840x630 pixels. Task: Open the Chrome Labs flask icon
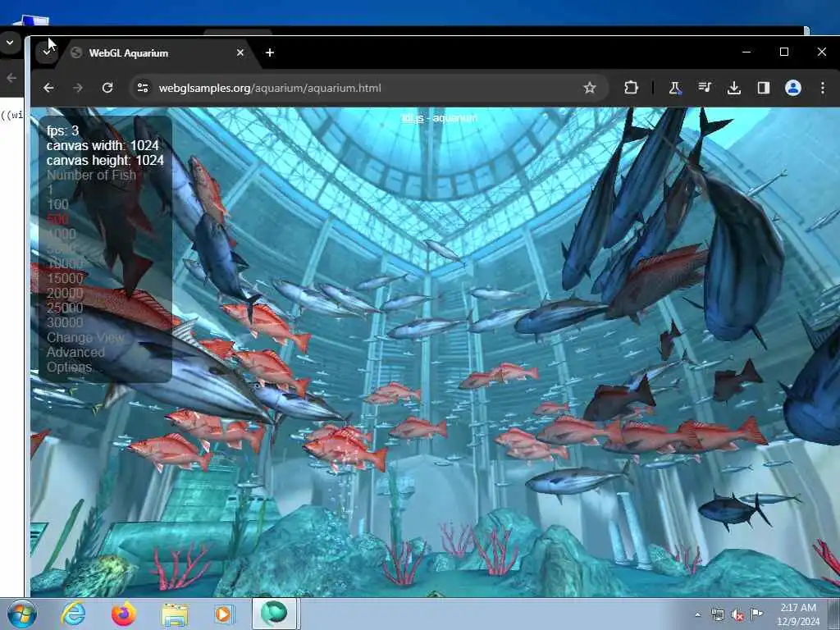pos(675,88)
